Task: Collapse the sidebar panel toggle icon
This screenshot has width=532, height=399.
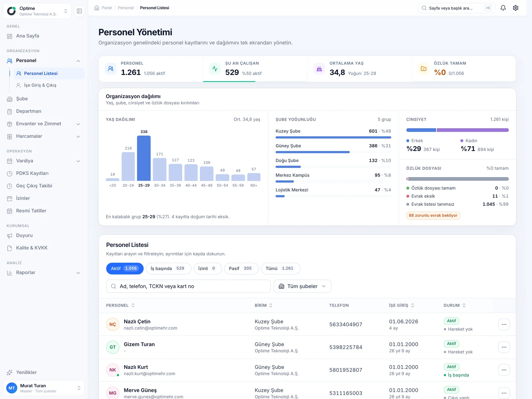Action: click(79, 11)
